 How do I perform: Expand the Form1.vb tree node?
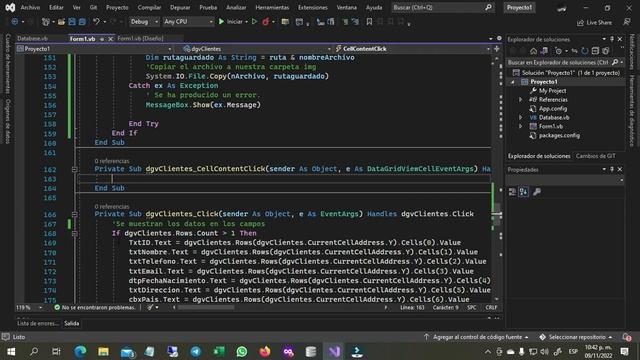click(x=520, y=127)
